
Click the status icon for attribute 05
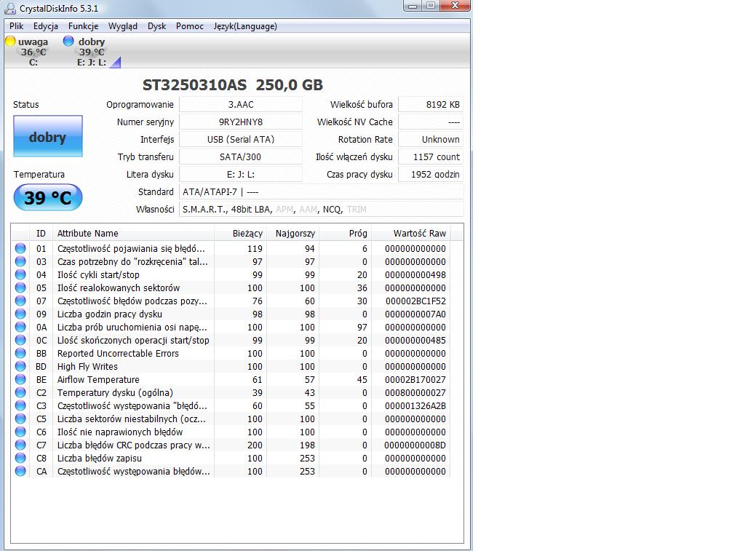[x=20, y=288]
